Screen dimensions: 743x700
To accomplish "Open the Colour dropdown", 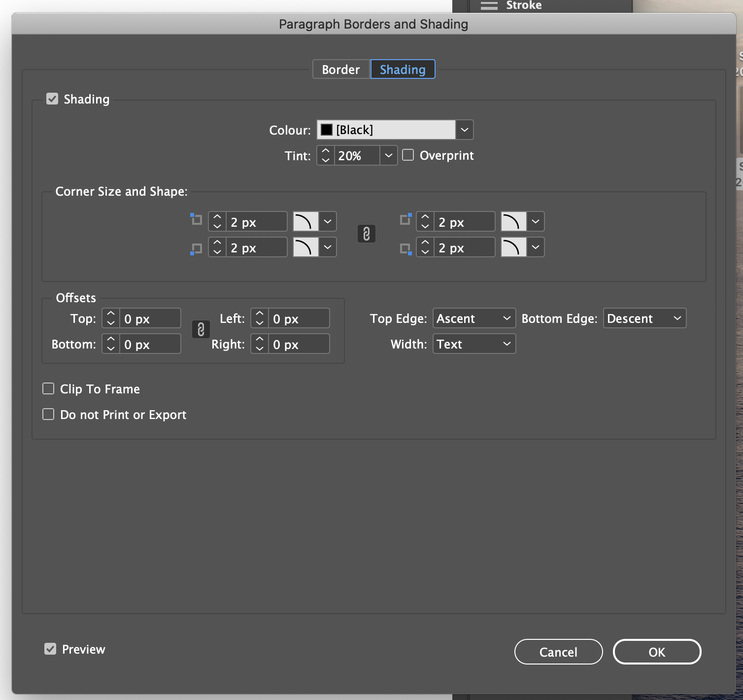I will pyautogui.click(x=464, y=130).
